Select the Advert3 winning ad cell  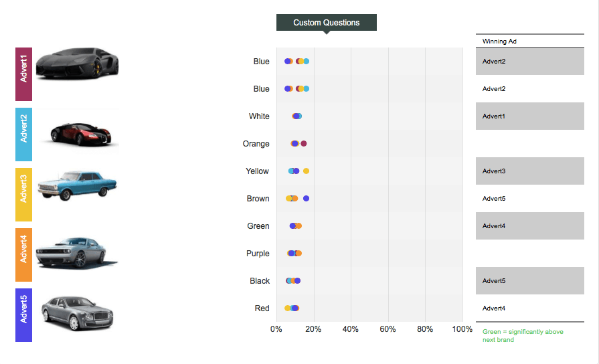click(530, 171)
